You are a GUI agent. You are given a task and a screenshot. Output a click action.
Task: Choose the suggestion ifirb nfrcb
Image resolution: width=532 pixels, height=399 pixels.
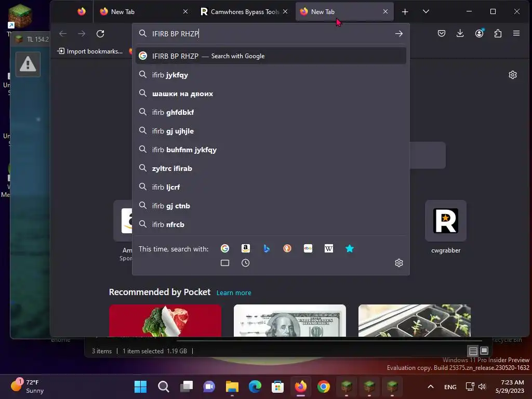click(271, 224)
